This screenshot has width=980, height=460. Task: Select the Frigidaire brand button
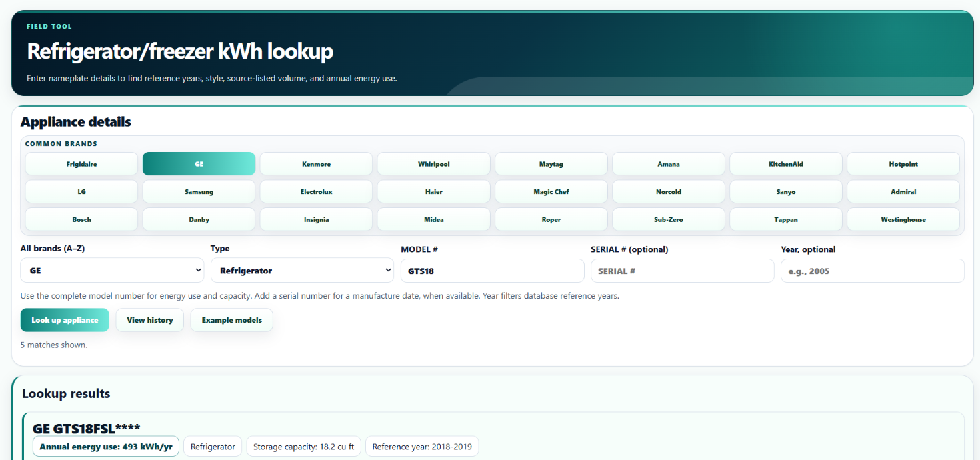click(x=81, y=164)
